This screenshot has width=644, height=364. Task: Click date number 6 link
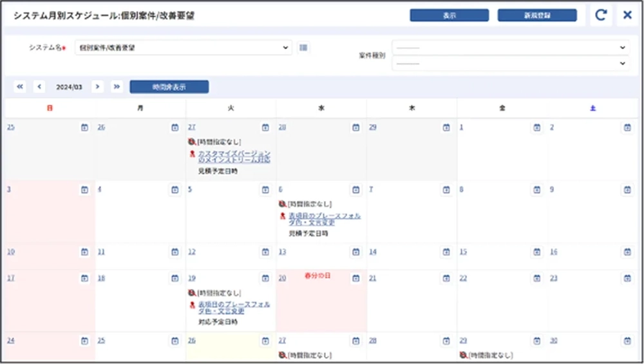(x=281, y=189)
